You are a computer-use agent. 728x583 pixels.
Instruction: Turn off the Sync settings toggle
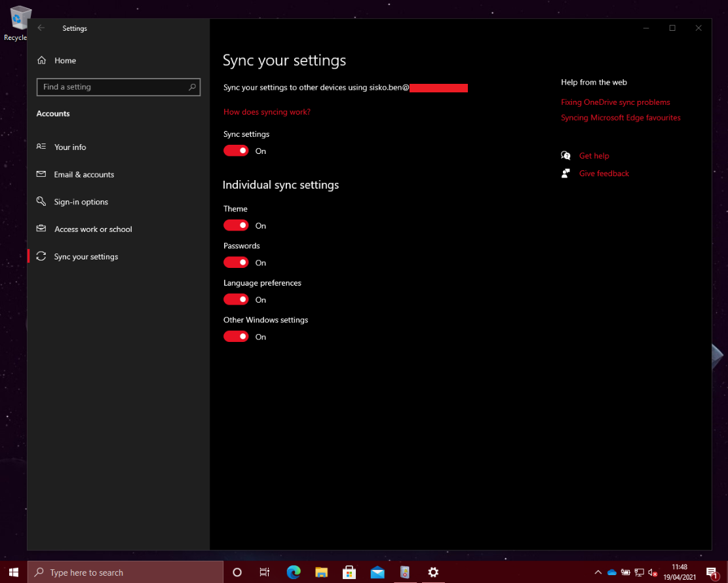click(x=236, y=151)
